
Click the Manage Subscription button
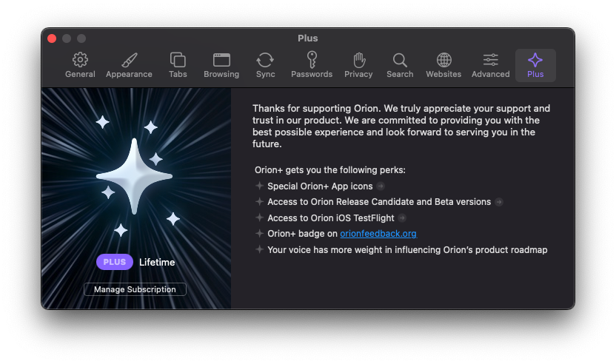[135, 289]
